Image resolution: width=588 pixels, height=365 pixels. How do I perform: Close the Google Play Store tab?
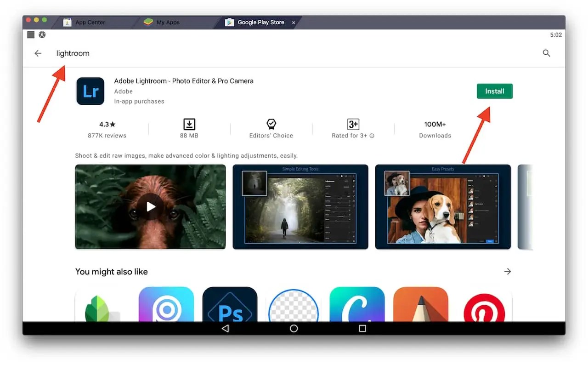(x=294, y=23)
